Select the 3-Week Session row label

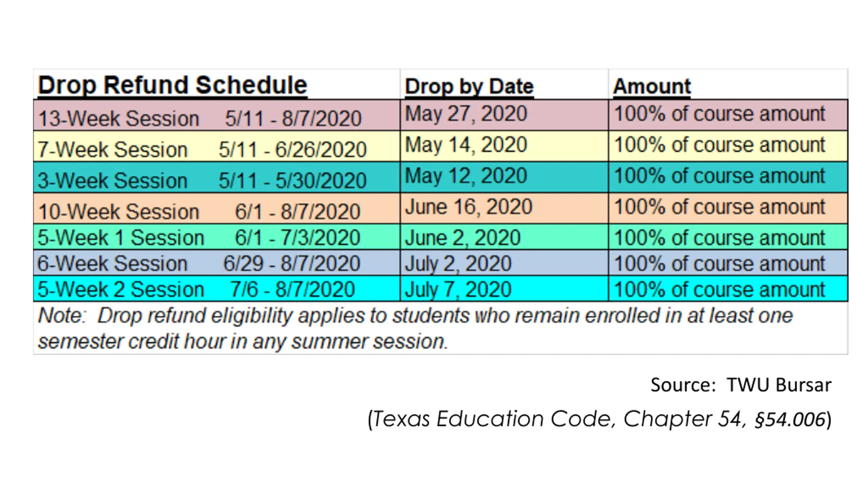pyautogui.click(x=113, y=181)
